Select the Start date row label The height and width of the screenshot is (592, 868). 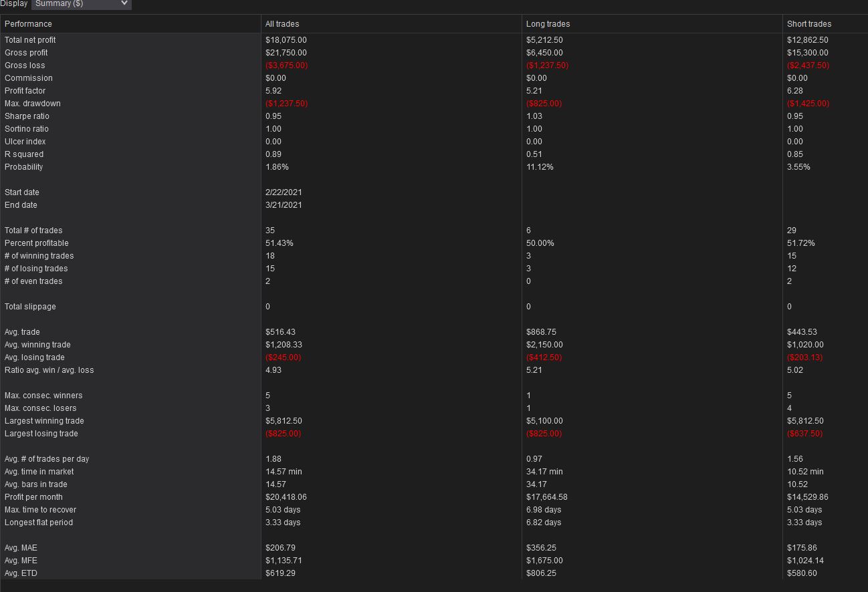pyautogui.click(x=22, y=192)
